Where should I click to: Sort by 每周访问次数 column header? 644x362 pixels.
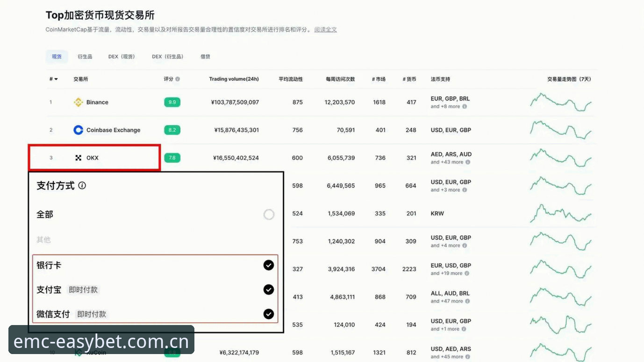tap(340, 79)
